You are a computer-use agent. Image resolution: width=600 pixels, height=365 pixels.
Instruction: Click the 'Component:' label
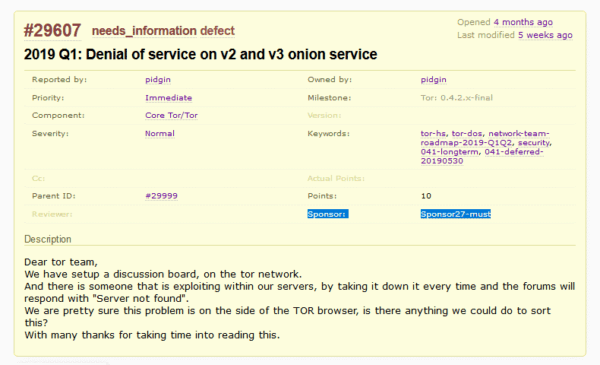pyautogui.click(x=58, y=116)
